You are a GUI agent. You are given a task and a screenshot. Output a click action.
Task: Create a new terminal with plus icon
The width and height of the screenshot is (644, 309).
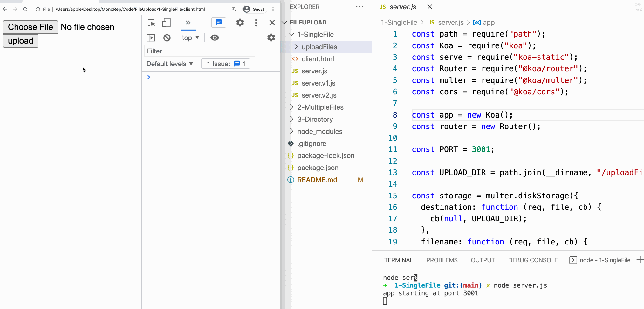[640, 260]
